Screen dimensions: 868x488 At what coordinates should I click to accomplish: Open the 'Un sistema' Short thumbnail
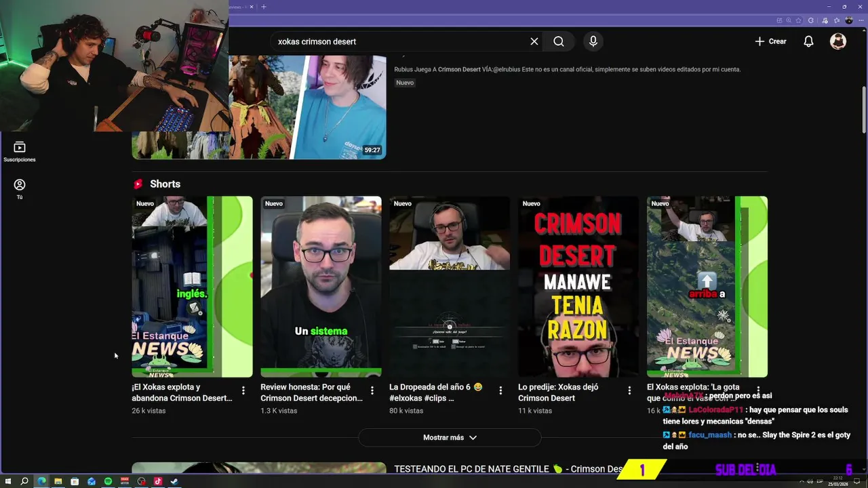tap(321, 287)
